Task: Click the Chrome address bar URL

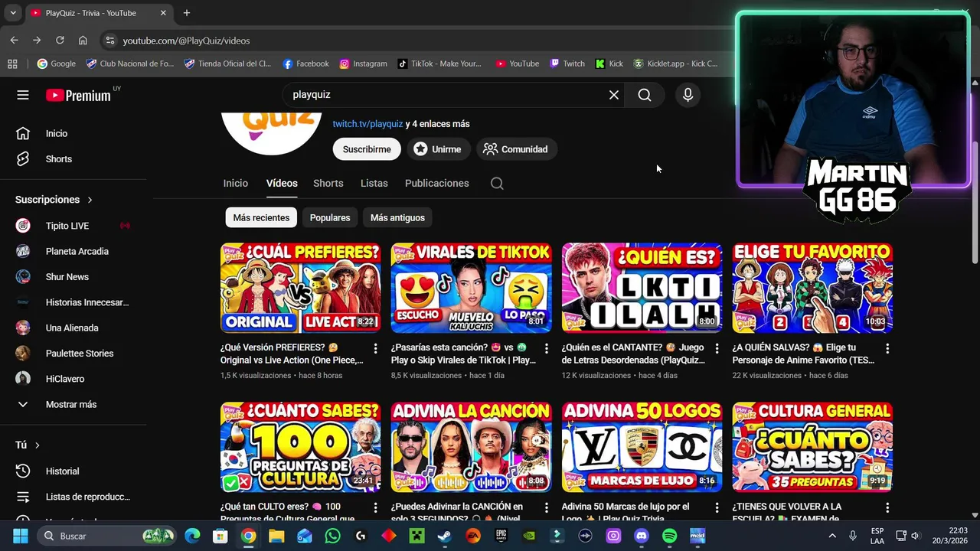Action: (186, 41)
